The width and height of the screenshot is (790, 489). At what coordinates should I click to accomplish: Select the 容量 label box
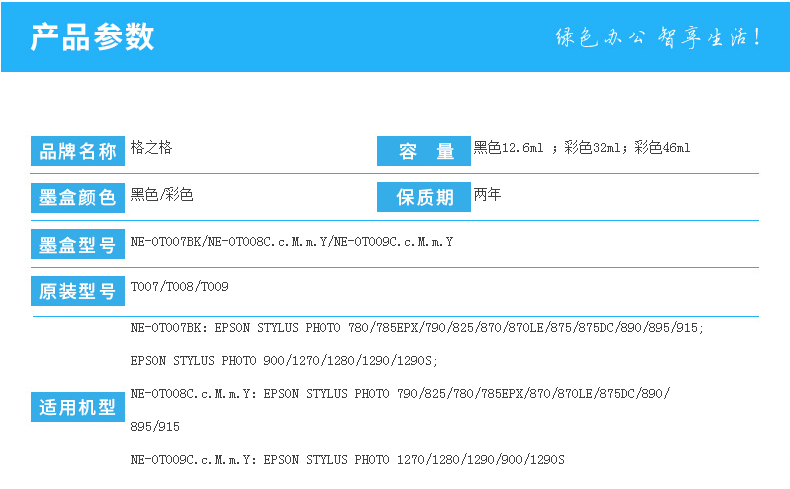coord(424,151)
